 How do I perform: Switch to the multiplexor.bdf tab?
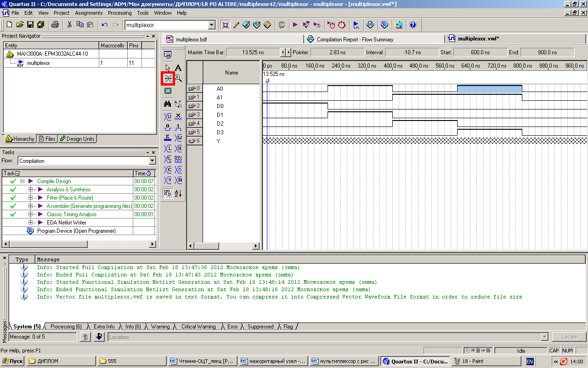(x=232, y=40)
